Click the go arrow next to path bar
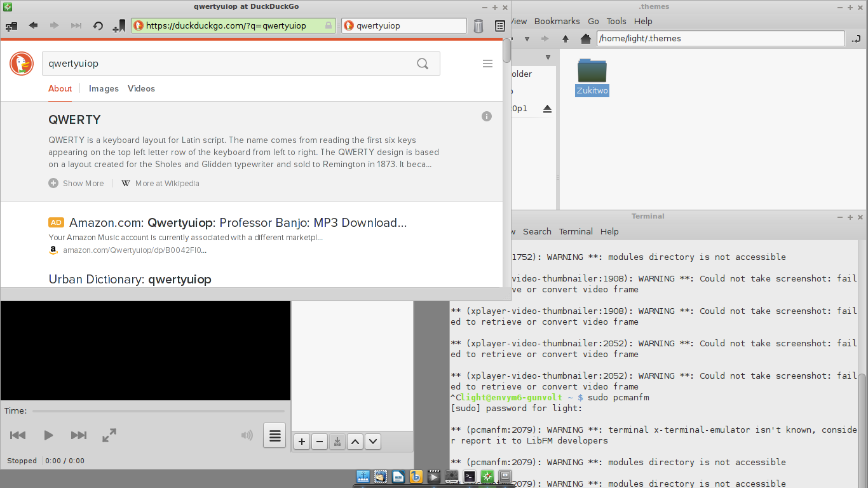This screenshot has width=868, height=488. (856, 39)
